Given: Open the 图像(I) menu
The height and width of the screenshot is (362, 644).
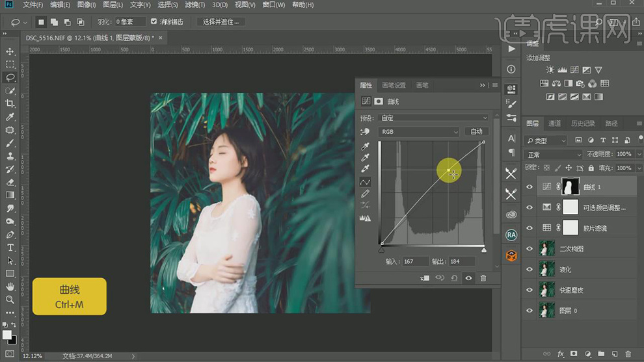Looking at the screenshot, I should [x=87, y=5].
